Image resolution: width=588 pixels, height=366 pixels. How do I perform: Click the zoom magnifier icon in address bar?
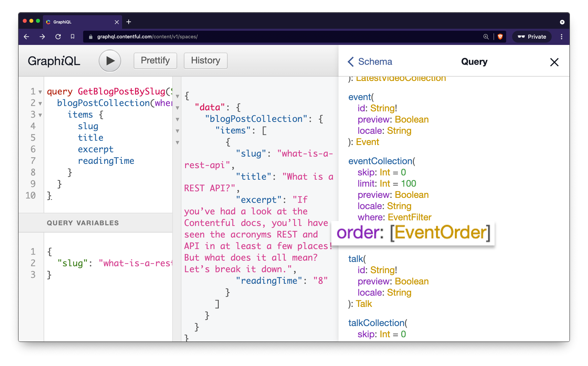click(486, 37)
